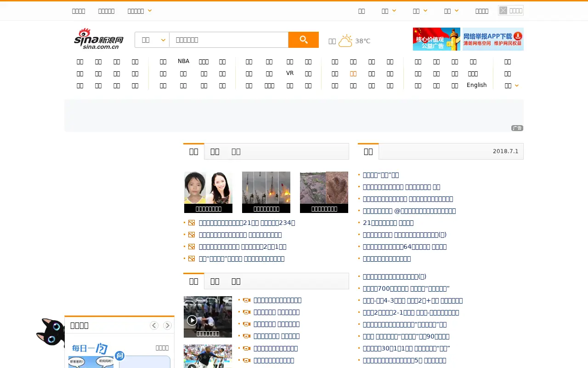Open right-list headline containing 90

coord(406,336)
